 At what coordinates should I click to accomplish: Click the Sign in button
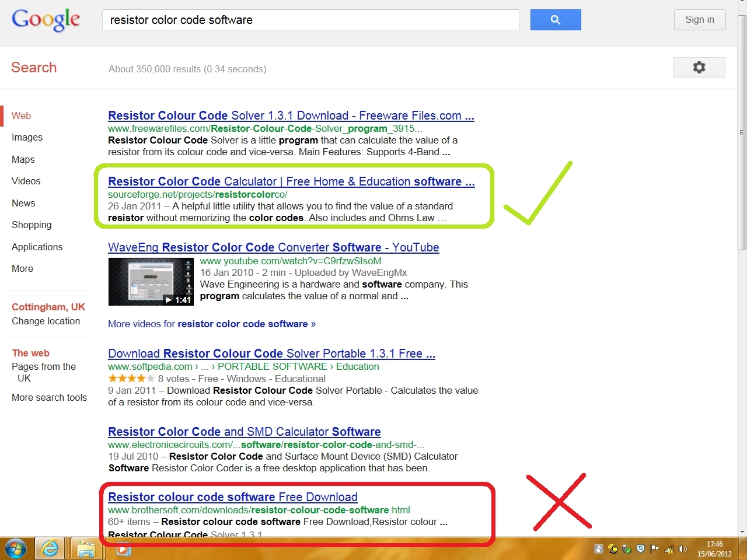pos(700,20)
